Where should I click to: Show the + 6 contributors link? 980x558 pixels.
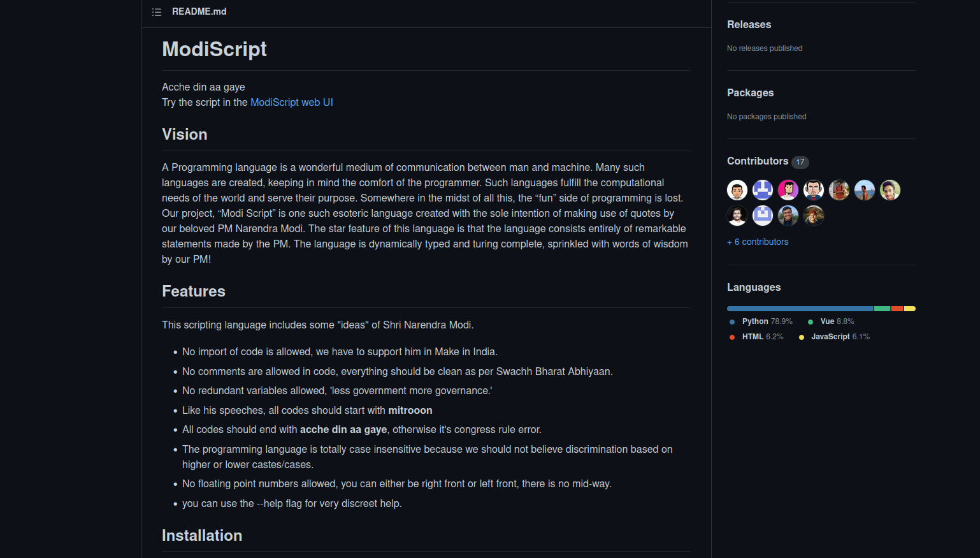[758, 242]
